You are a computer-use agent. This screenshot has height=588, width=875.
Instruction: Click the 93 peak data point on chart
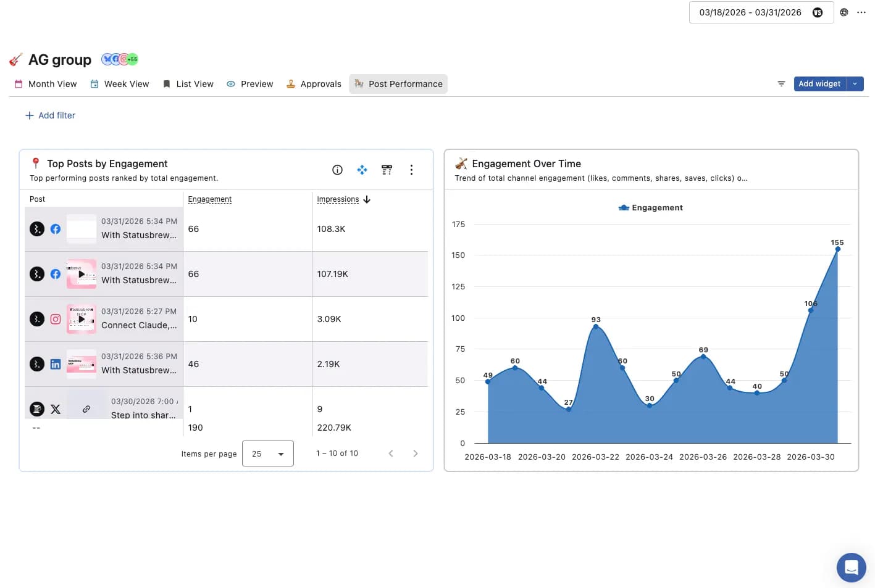pyautogui.click(x=595, y=326)
